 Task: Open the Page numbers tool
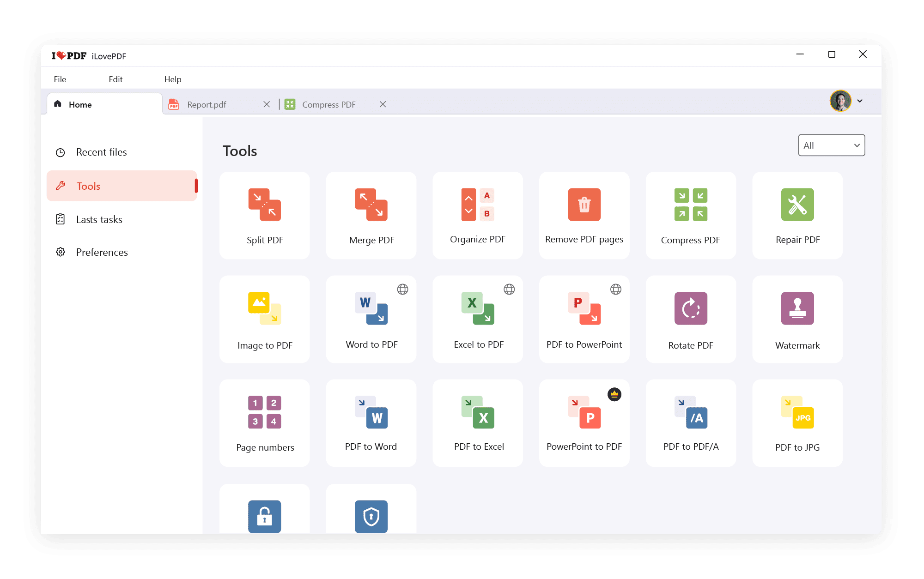pos(264,423)
